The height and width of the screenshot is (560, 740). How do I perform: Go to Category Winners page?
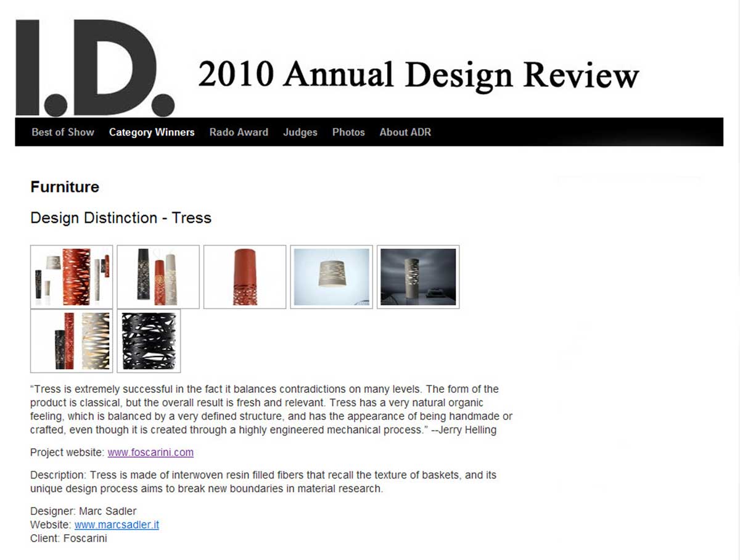pyautogui.click(x=152, y=132)
